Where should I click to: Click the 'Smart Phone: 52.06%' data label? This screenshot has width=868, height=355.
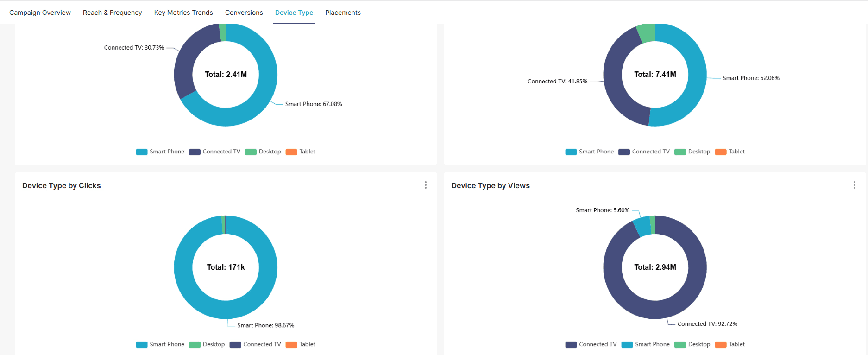click(751, 78)
